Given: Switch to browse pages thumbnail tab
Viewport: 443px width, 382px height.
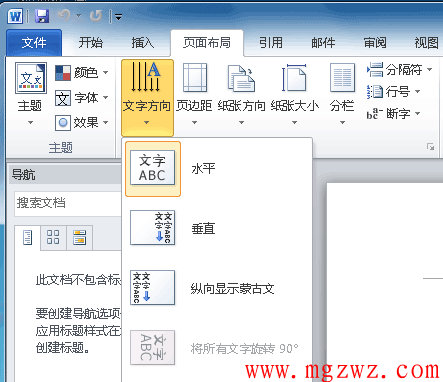Looking at the screenshot, I should [x=53, y=237].
